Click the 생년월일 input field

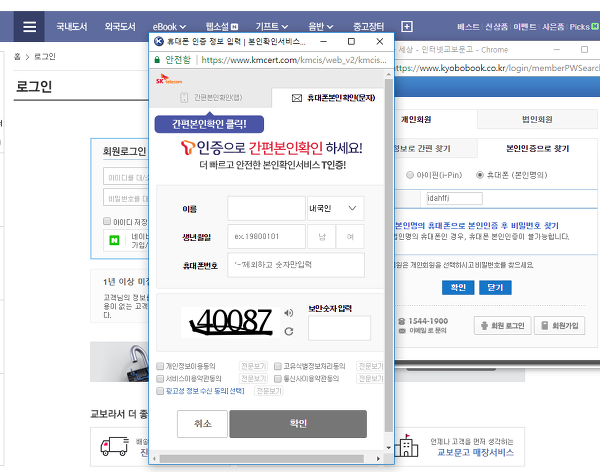tap(266, 237)
